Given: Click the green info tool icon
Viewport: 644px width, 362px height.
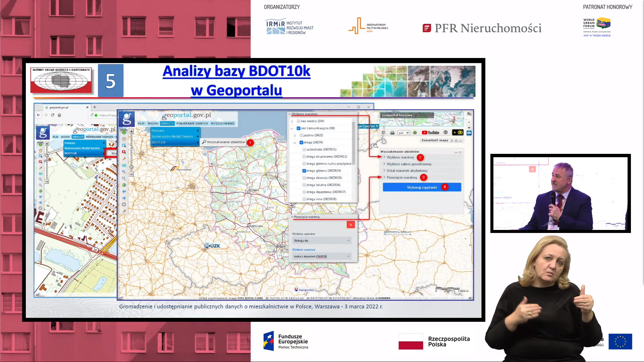Looking at the screenshot, I should 124,132.
